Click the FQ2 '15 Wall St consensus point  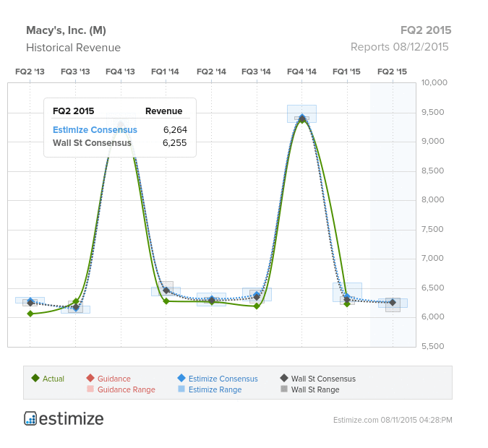click(x=393, y=302)
